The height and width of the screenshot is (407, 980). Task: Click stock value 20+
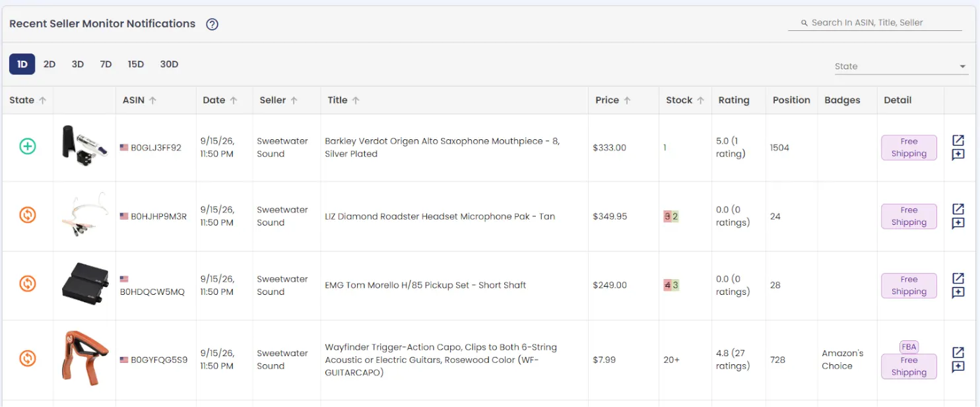(671, 360)
